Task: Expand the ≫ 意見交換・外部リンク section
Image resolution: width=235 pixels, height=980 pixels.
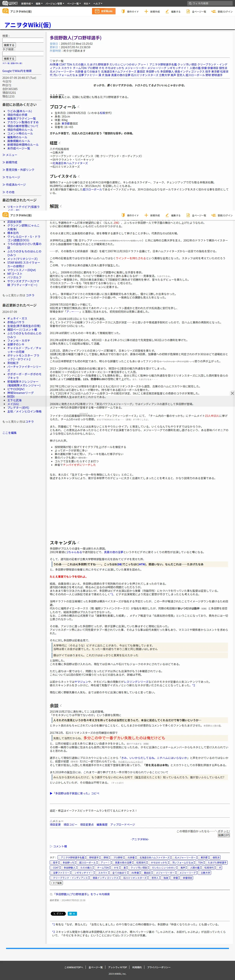Action: (18, 170)
